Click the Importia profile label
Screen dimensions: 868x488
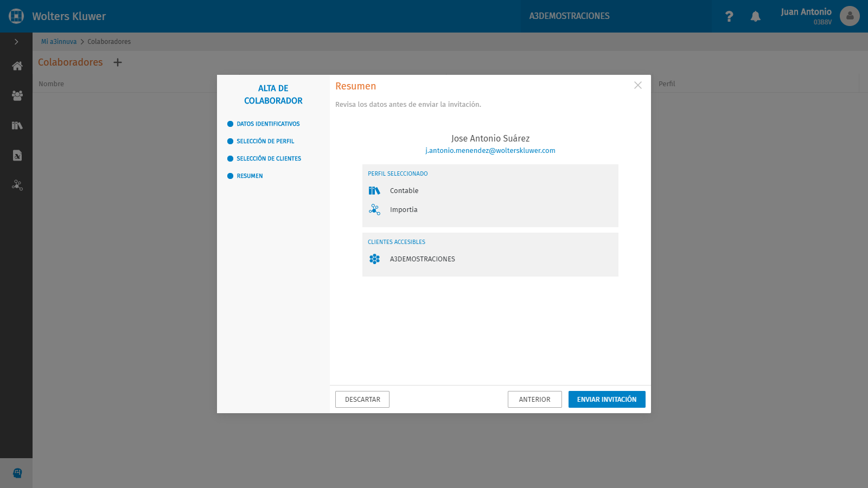(x=404, y=210)
